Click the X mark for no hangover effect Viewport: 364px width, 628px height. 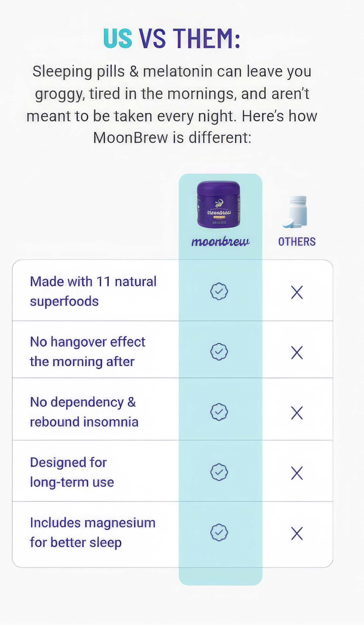pos(297,353)
